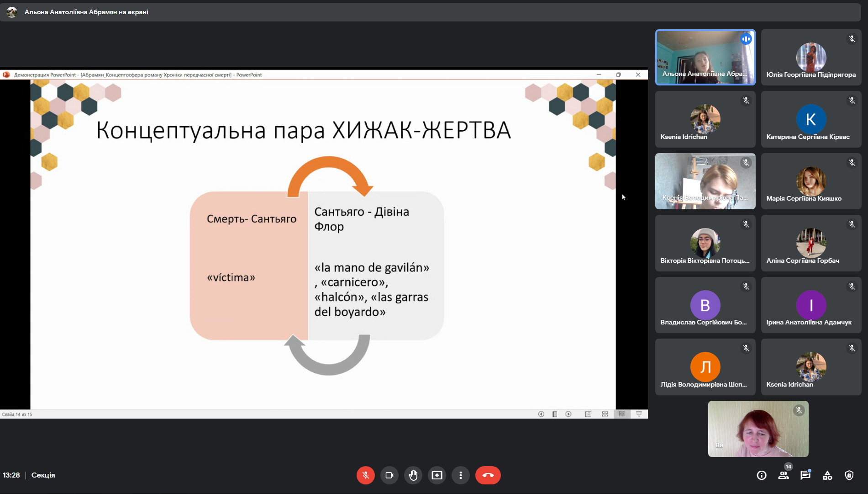Open slide show menu icon between arrows
Image resolution: width=868 pixels, height=494 pixels.
555,414
